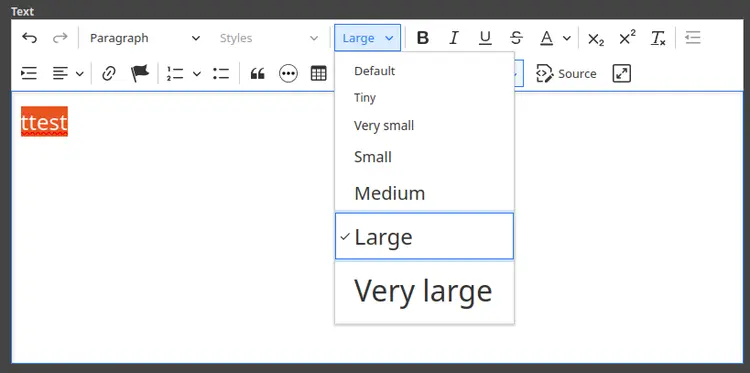The image size is (750, 373).
Task: Click the maximize editor icon
Action: 621,74
